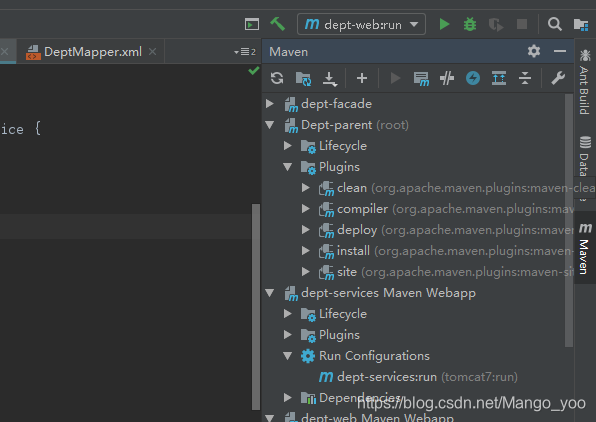The height and width of the screenshot is (422, 596).
Task: Open Database side tab
Action: [x=585, y=156]
